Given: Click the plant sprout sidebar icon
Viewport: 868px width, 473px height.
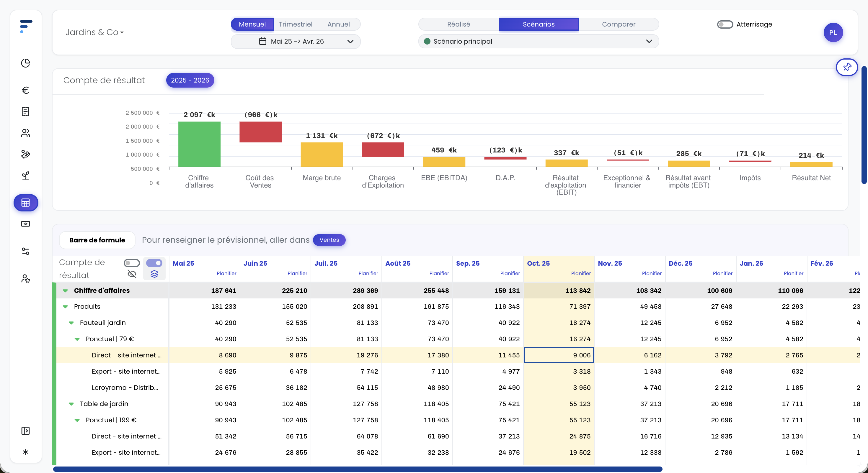Looking at the screenshot, I should (x=26, y=175).
